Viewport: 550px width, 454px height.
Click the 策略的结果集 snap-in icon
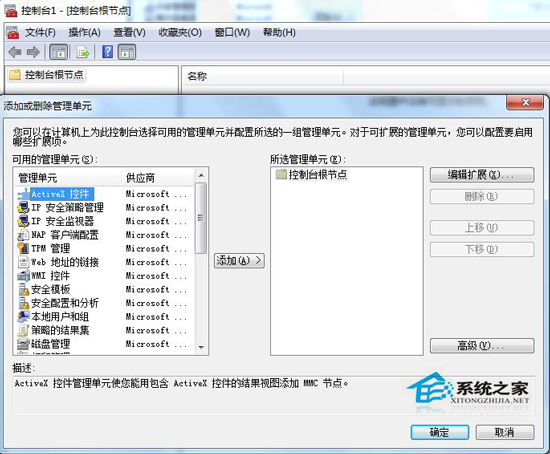pos(23,331)
